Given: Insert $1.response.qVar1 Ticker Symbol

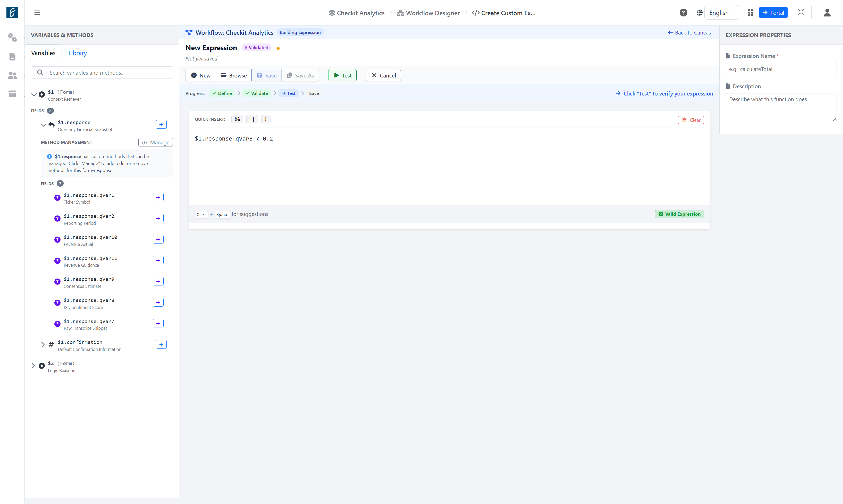Looking at the screenshot, I should click(158, 197).
